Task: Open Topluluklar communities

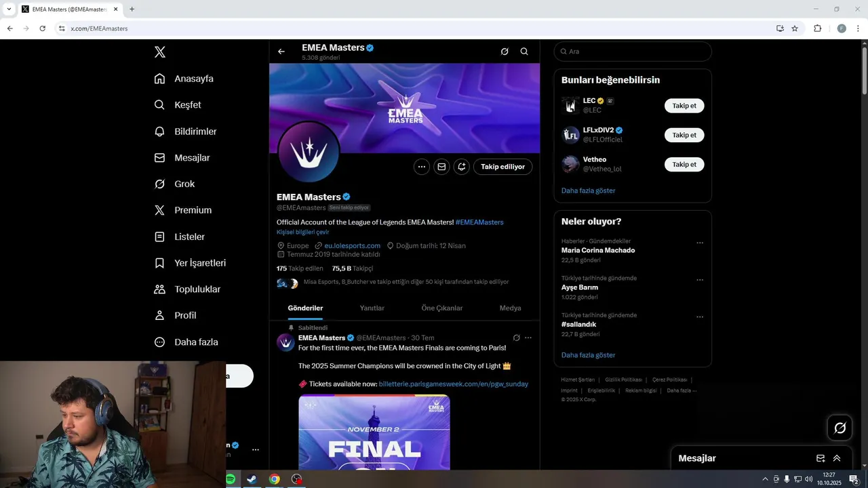Action: (187, 289)
